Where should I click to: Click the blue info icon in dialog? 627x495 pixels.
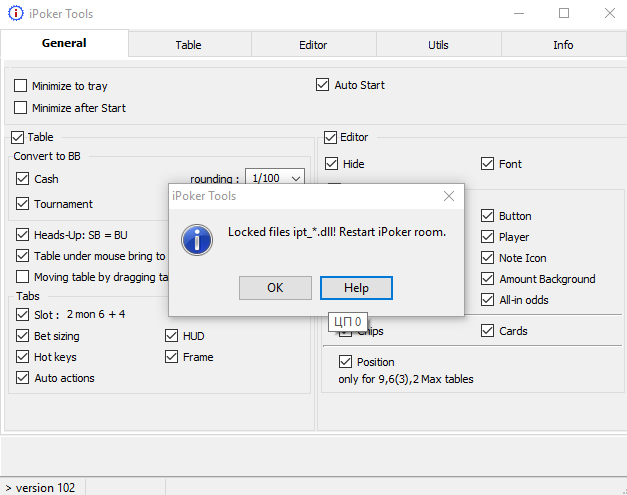198,239
